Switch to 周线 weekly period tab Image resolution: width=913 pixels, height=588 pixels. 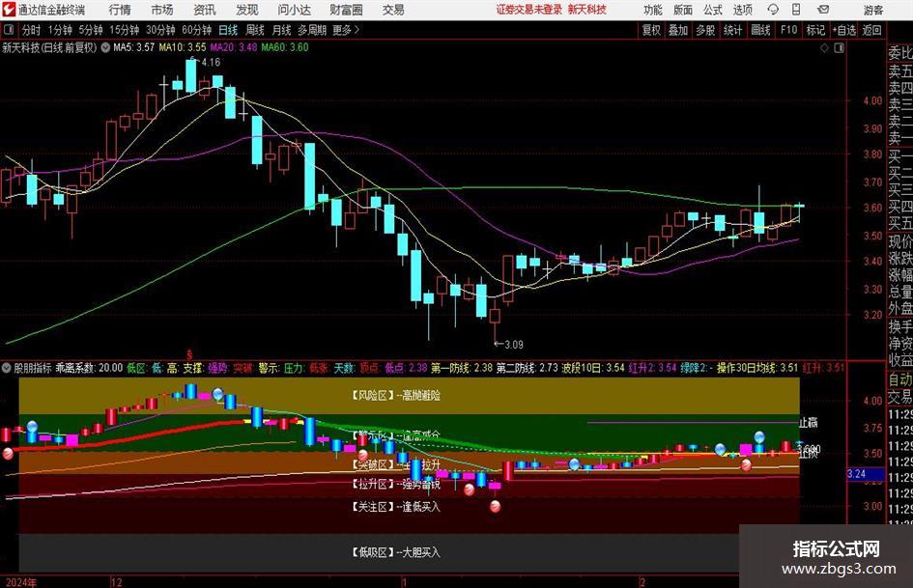[255, 30]
